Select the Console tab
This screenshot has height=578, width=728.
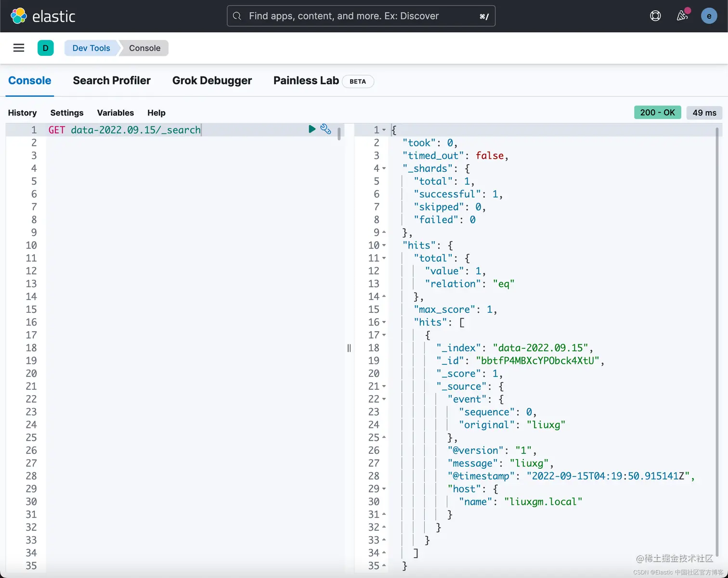[x=30, y=80]
